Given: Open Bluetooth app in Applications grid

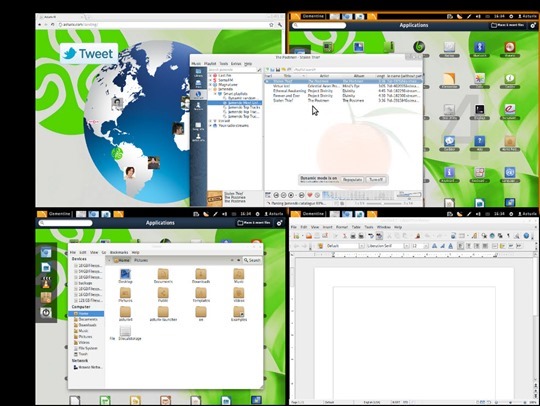Looking at the screenshot, I should click(x=480, y=49).
